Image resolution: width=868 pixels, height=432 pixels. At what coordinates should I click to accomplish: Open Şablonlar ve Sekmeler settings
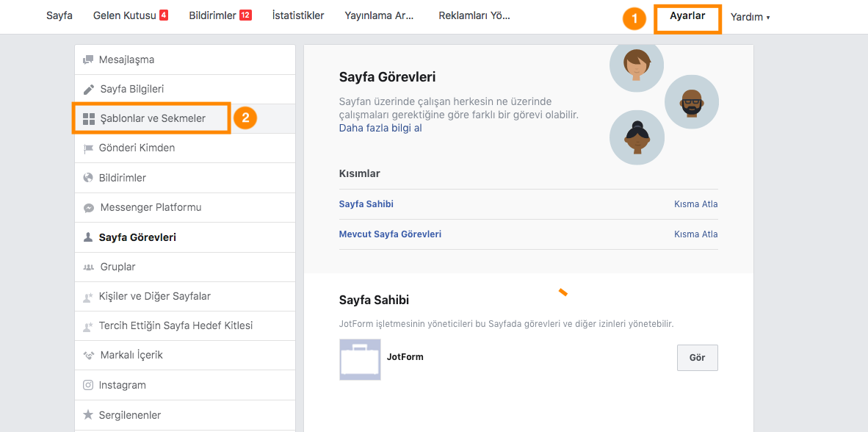tap(186, 118)
